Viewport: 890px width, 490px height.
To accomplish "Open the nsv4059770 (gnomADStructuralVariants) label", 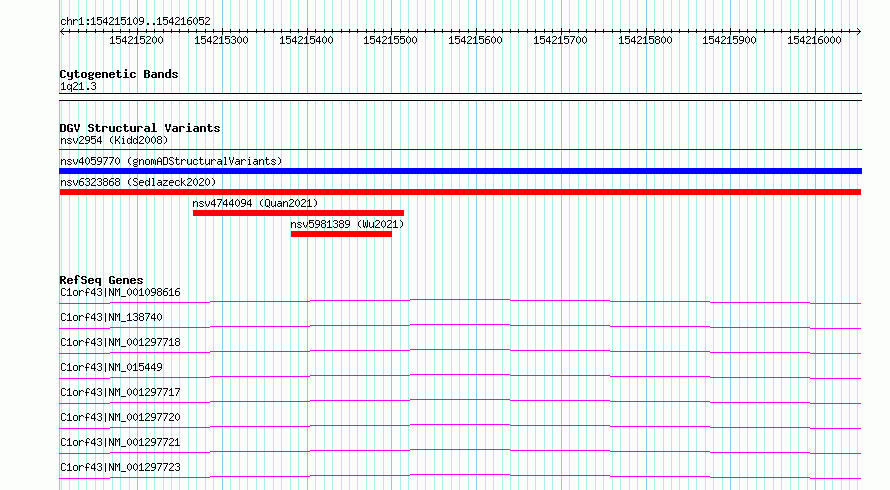I will [171, 161].
